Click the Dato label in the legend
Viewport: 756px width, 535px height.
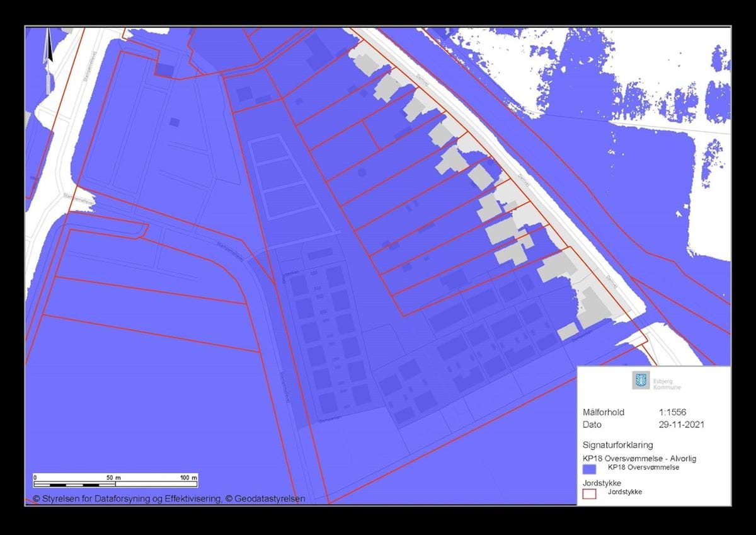point(593,425)
